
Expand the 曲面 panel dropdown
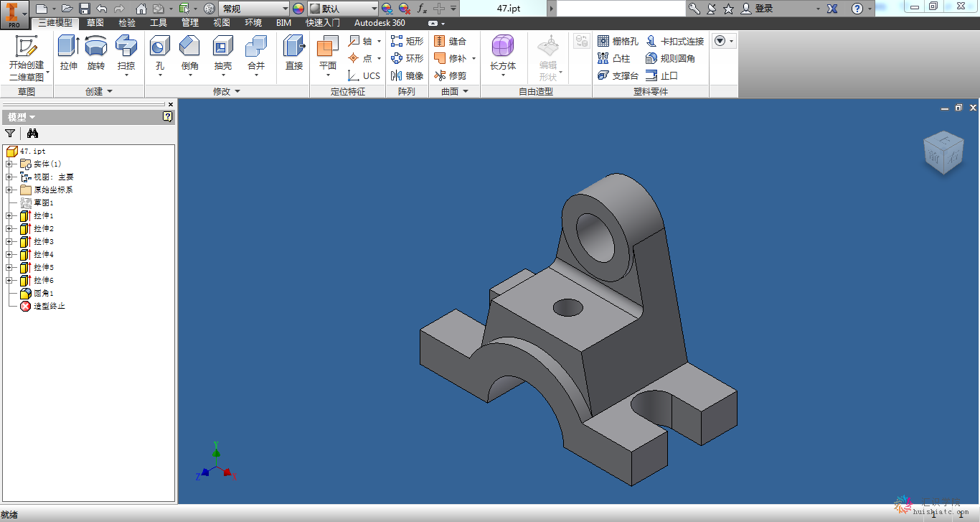(455, 91)
